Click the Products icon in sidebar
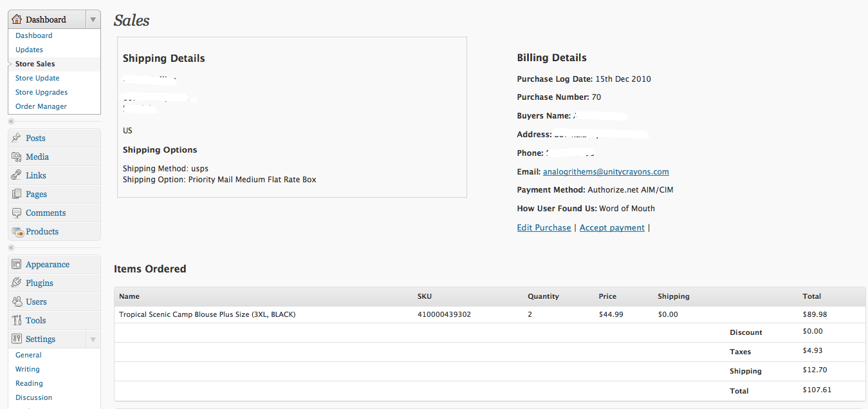This screenshot has height=409, width=868. pyautogui.click(x=17, y=232)
